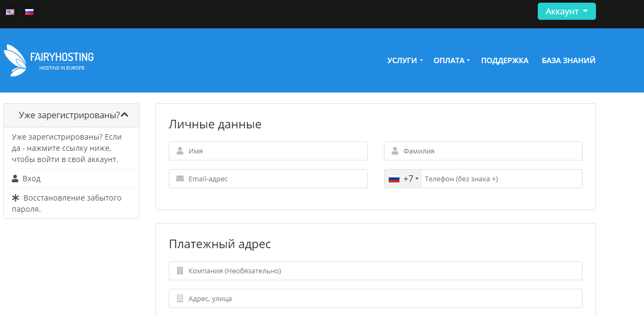
Task: Click the user icon next to Вход
Action: (15, 179)
